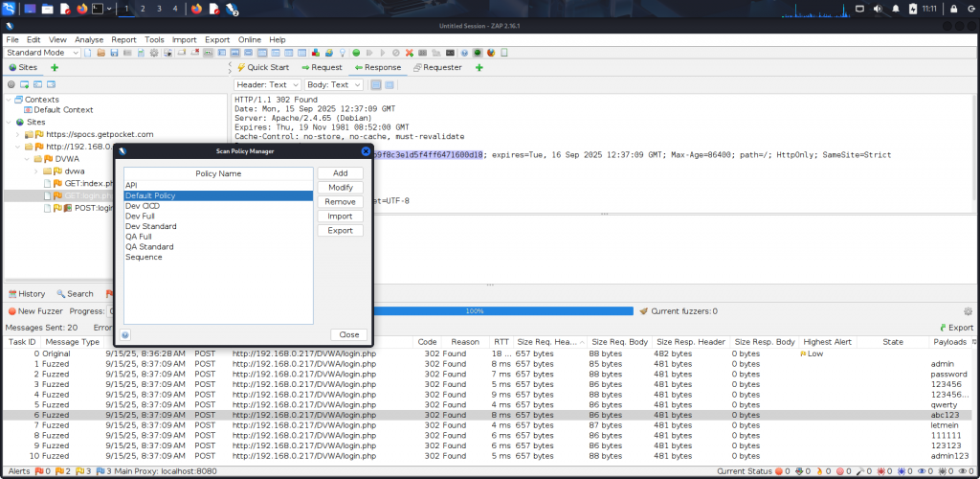The height and width of the screenshot is (479, 980).
Task: Click the notification bell tray icon
Action: pos(896,9)
